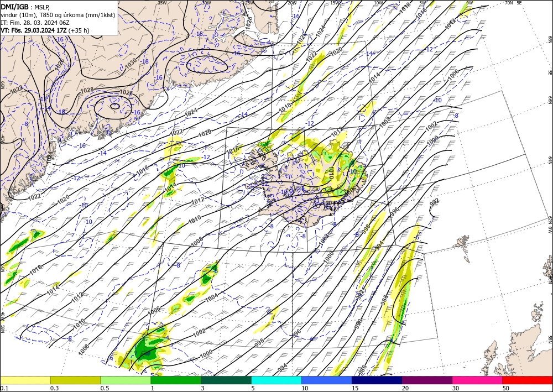Click the '35W' longitude label
Image resolution: width=553 pixels, height=392 pixels.
162,3
